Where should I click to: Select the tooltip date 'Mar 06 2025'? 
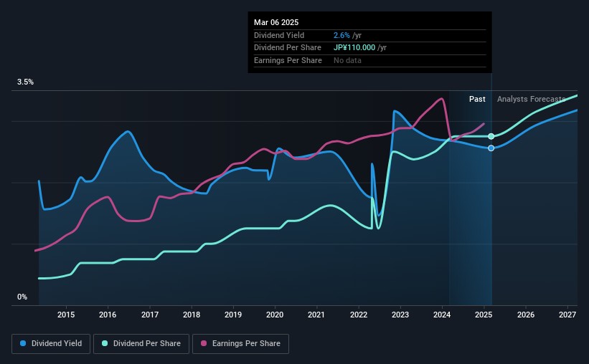click(276, 22)
